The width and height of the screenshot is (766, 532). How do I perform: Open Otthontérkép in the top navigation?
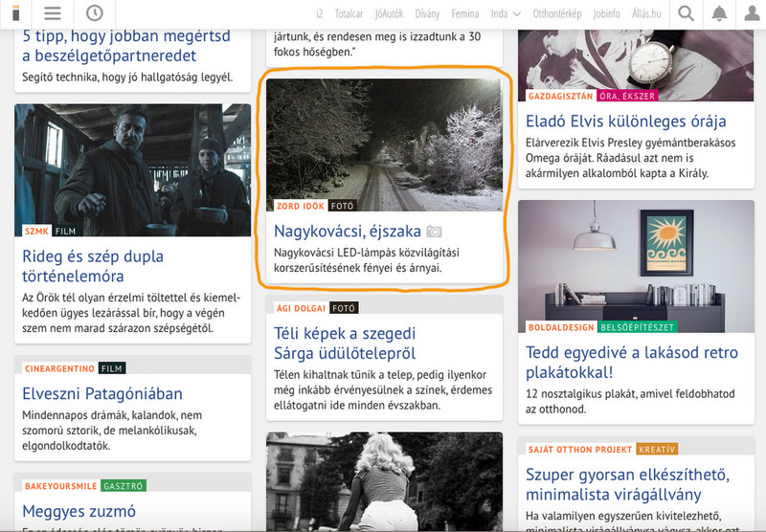pyautogui.click(x=557, y=14)
